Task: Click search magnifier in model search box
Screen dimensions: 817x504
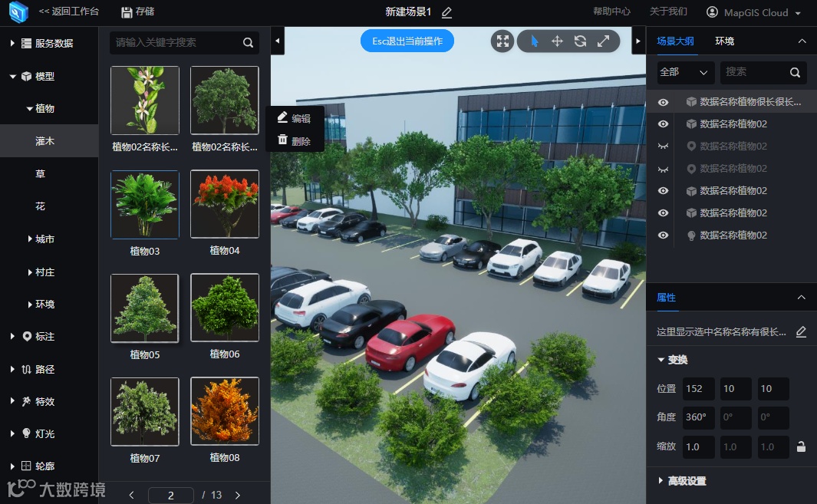Action: point(248,42)
